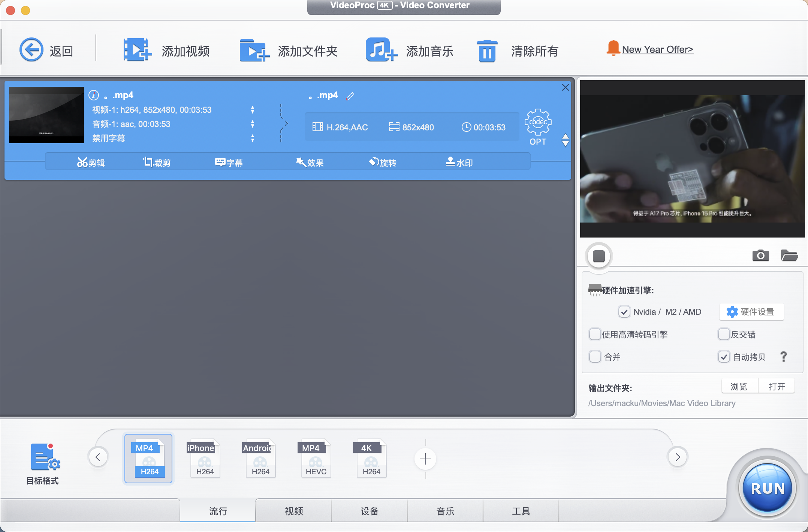Open the 旋转 rotate tool
Screen dimensions: 808x532
tap(382, 162)
